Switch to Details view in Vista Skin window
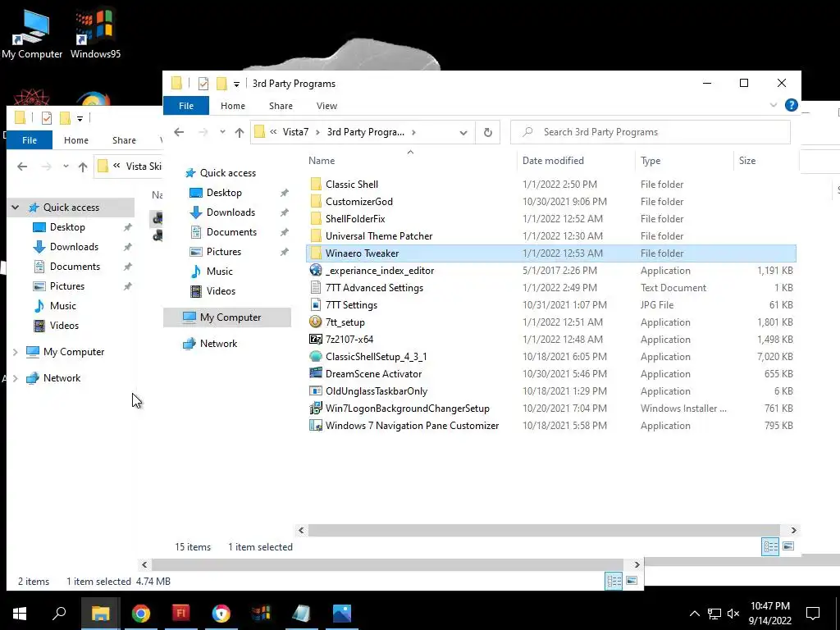This screenshot has width=840, height=630. click(x=614, y=582)
